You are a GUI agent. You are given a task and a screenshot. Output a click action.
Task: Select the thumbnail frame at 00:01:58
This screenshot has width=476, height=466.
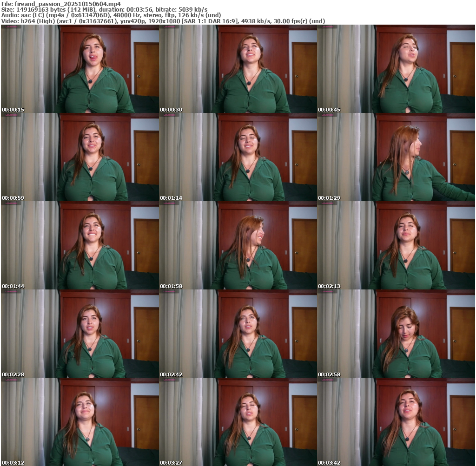point(238,245)
